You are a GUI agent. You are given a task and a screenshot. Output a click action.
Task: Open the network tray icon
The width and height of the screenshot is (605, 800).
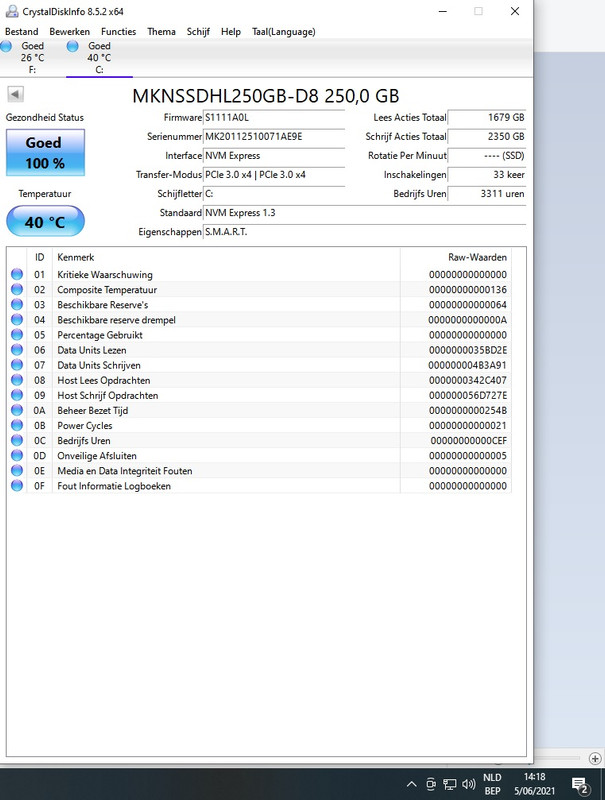449,784
